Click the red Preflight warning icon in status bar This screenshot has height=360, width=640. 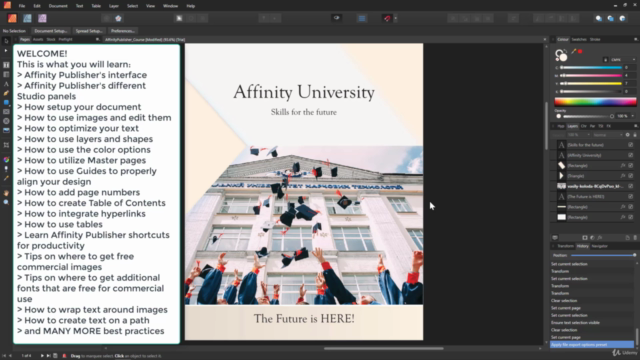(64, 356)
